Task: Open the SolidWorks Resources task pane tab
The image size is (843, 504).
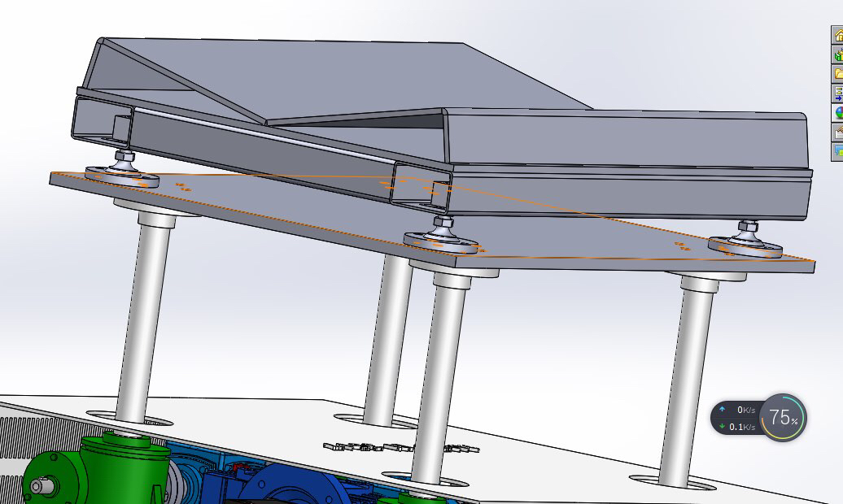Action: pos(837,36)
